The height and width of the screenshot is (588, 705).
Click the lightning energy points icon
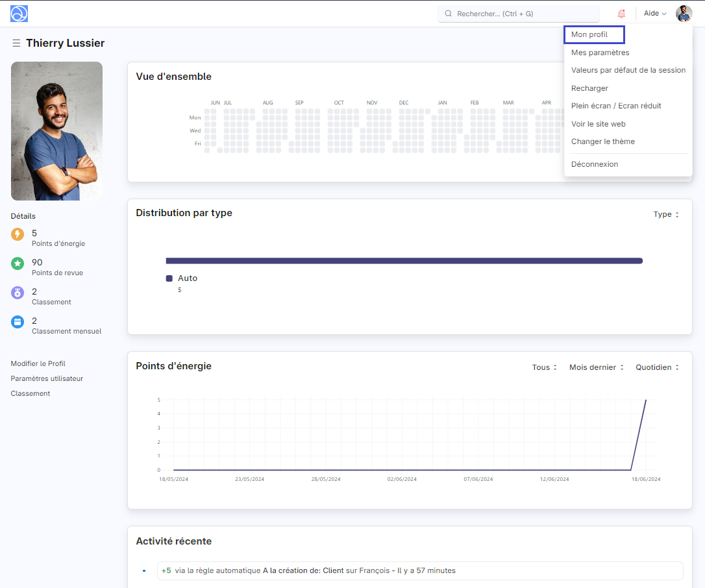point(18,235)
